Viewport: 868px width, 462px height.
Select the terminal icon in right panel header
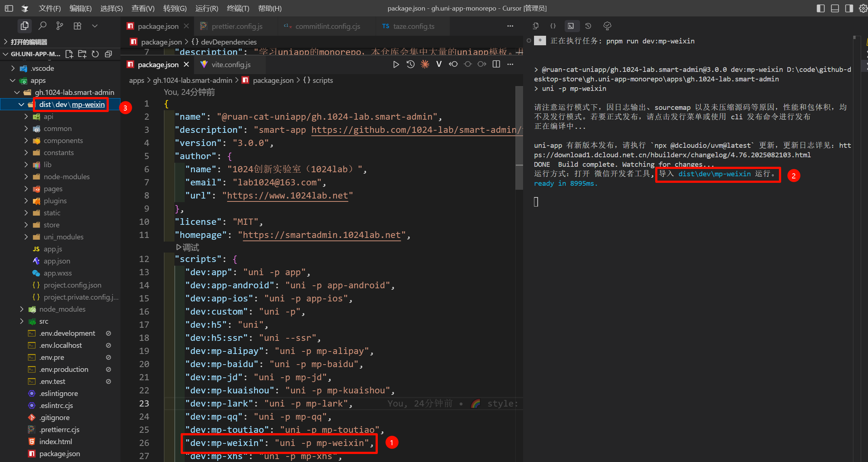coord(571,26)
